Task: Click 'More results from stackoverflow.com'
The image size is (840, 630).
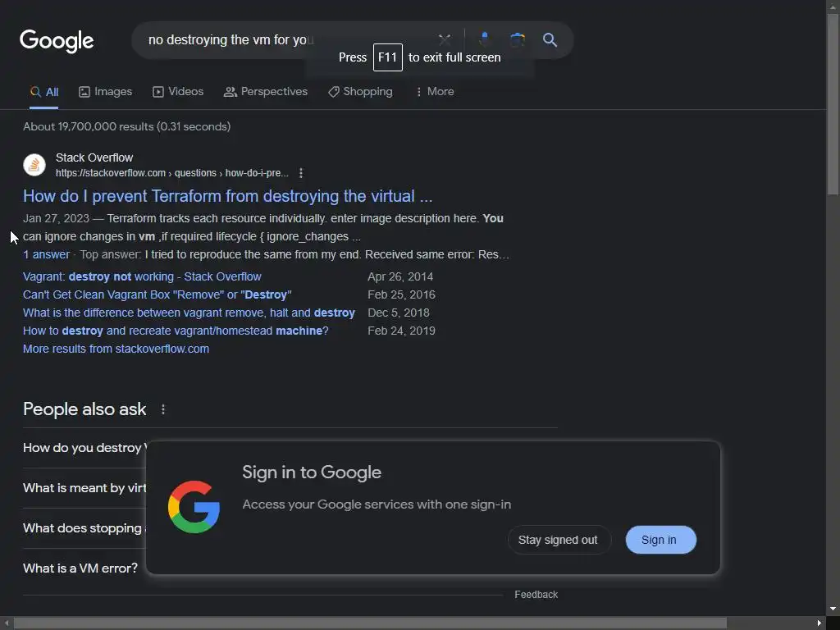Action: tap(116, 349)
